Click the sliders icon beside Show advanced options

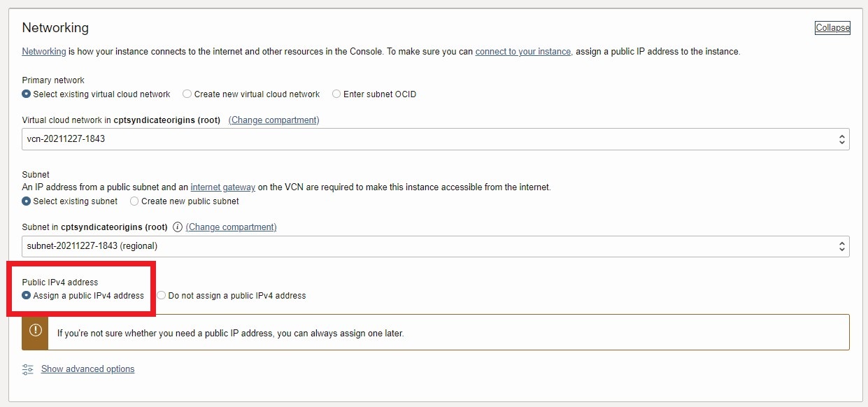pos(27,369)
